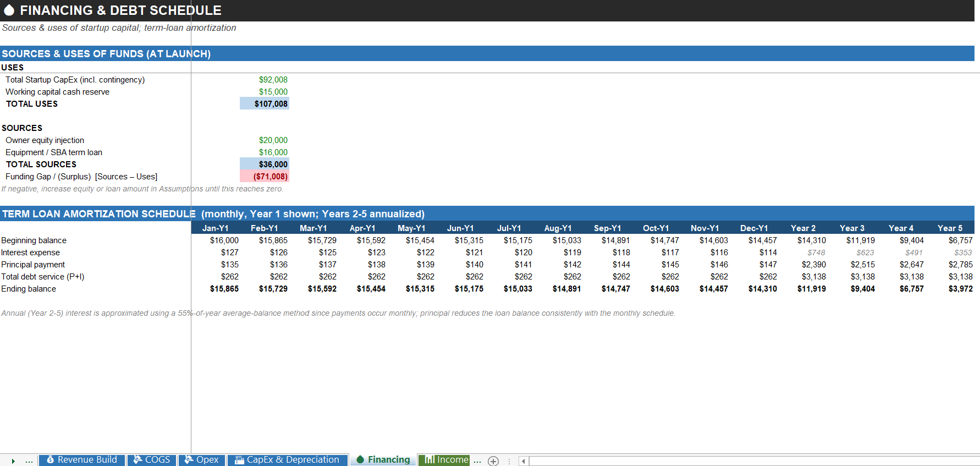980x466 pixels.
Task: Switch to the COGS sheet tab
Action: [152, 460]
